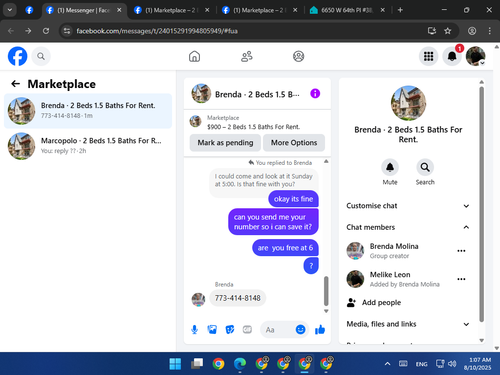Open the account profile picture menu
The image size is (500, 375).
(x=475, y=56)
